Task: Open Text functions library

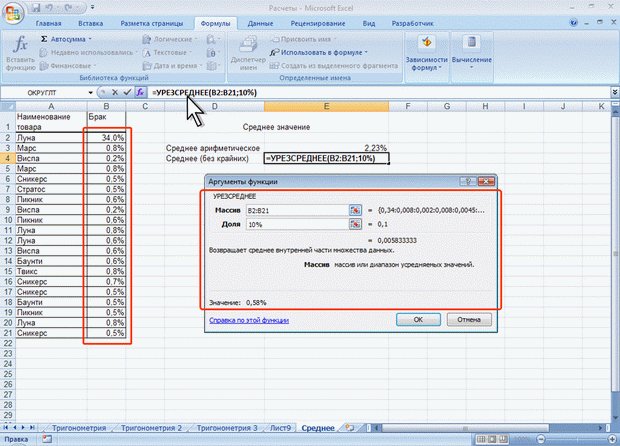Action: (168, 52)
